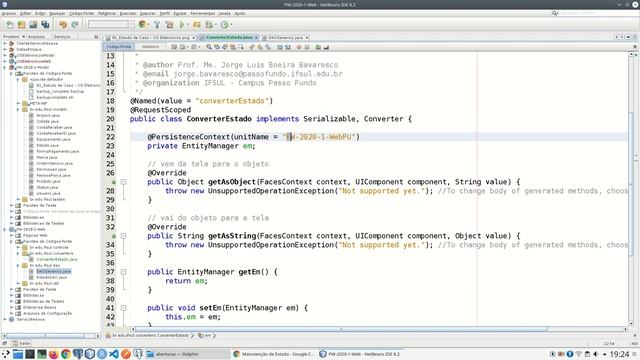Select EstadoDAO.java in the project tree
This screenshot has height=360, width=640.
tap(51, 277)
